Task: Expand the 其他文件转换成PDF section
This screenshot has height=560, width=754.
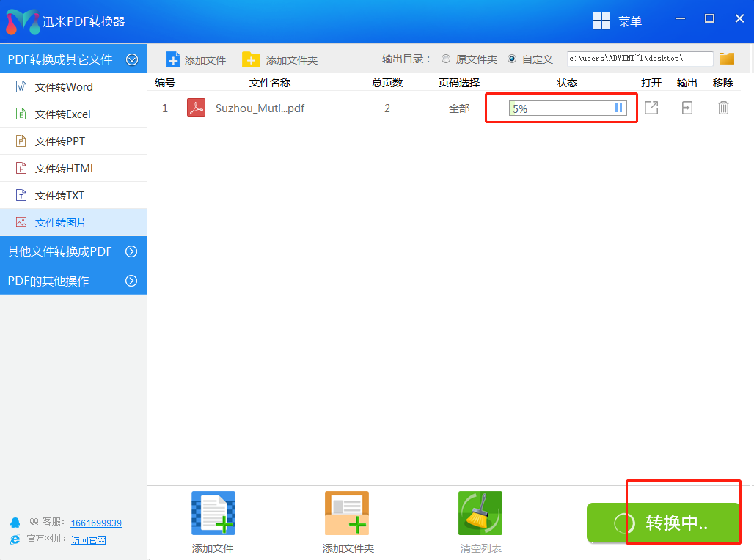Action: (132, 251)
